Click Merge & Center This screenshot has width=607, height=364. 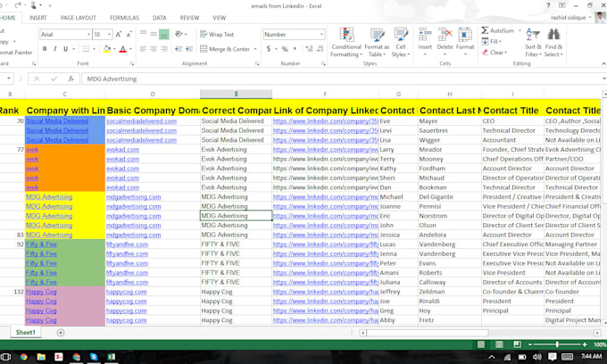coord(225,49)
